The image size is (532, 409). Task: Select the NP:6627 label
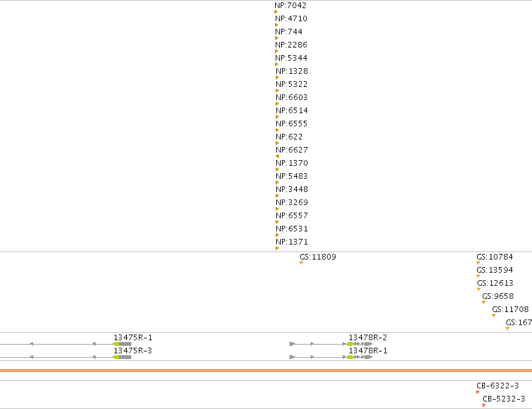coord(292,150)
